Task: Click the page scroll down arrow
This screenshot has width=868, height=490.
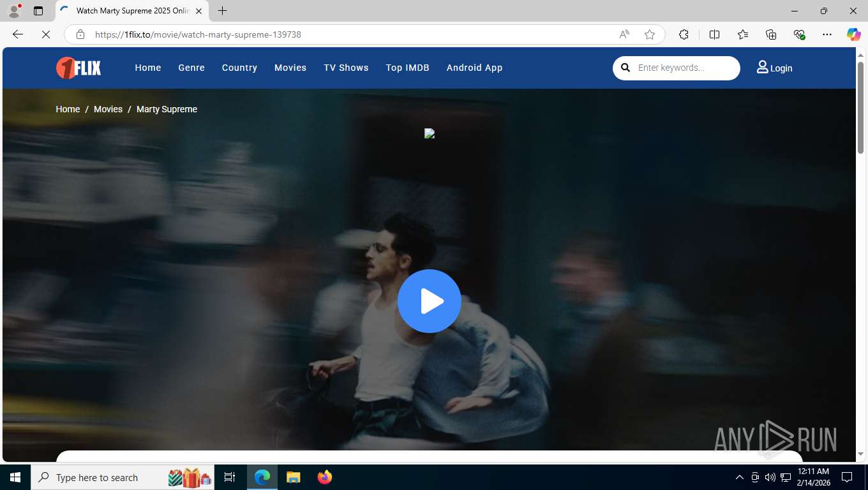Action: tap(860, 454)
